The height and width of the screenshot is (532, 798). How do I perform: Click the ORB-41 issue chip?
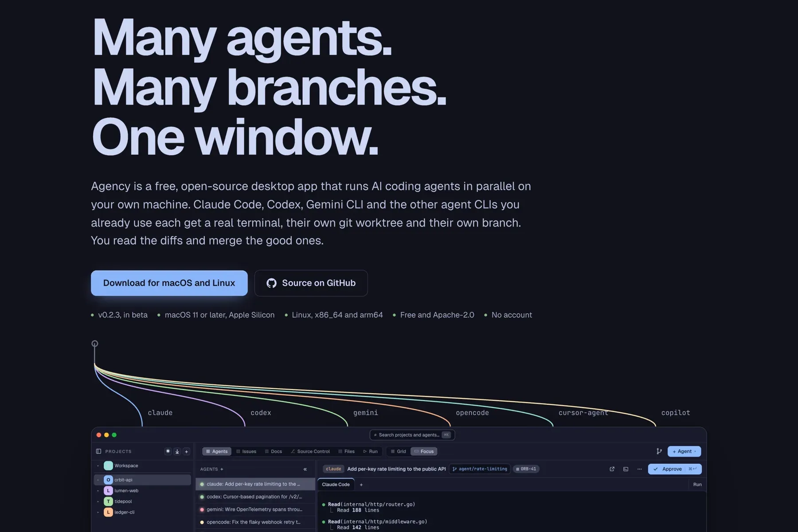click(526, 469)
